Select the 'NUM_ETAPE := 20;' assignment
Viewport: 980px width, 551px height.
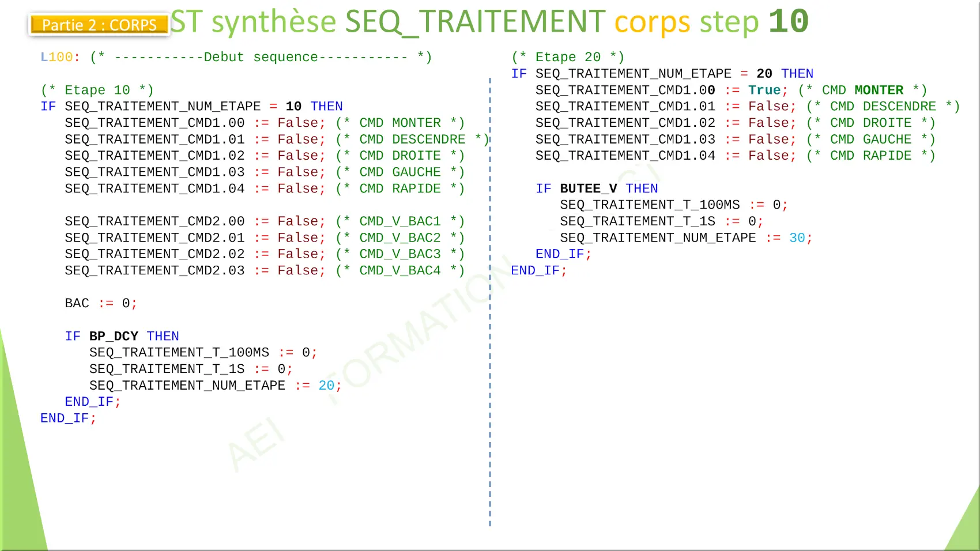click(x=216, y=386)
